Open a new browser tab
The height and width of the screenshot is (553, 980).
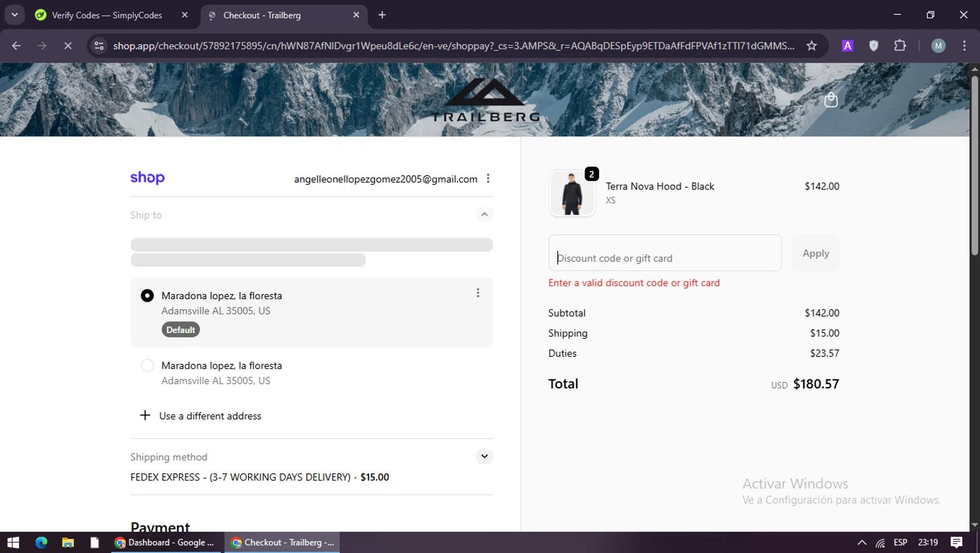(x=382, y=15)
